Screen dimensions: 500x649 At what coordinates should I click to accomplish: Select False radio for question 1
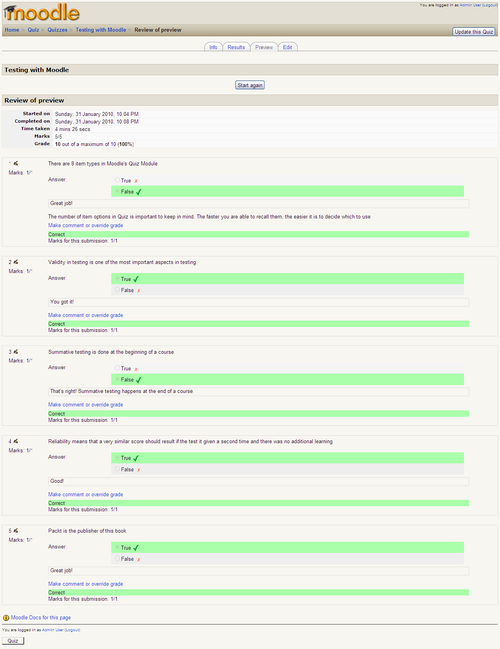(117, 191)
